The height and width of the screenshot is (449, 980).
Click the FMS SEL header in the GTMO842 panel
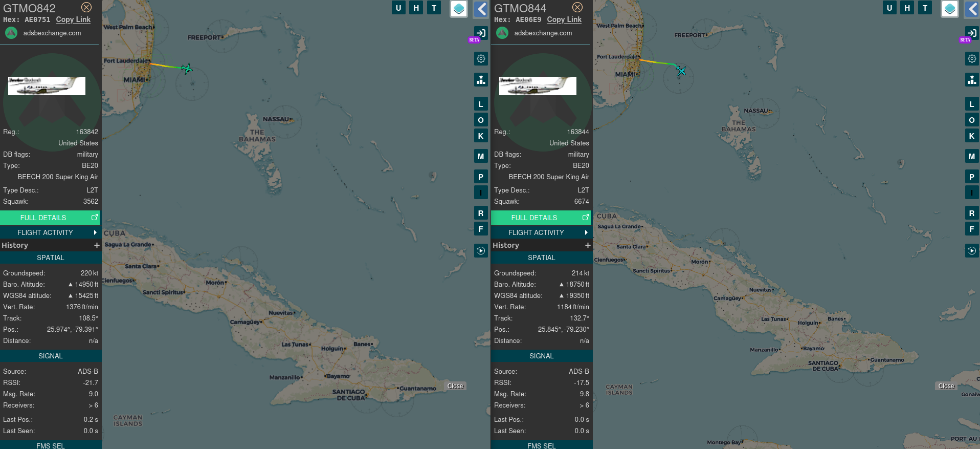(x=51, y=445)
